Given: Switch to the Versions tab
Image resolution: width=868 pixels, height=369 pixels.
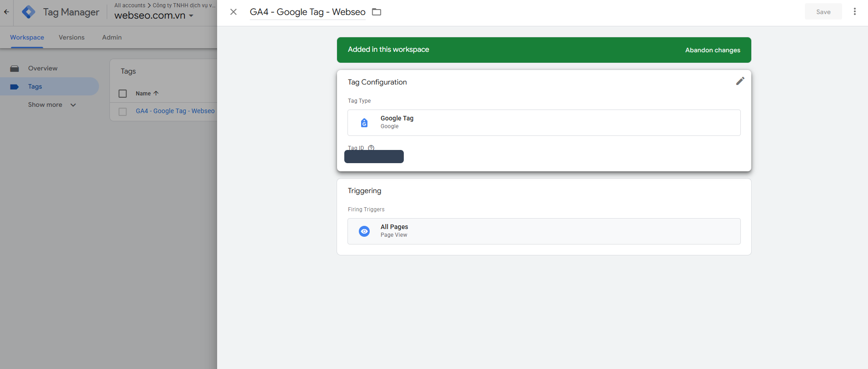Looking at the screenshot, I should pos(72,37).
